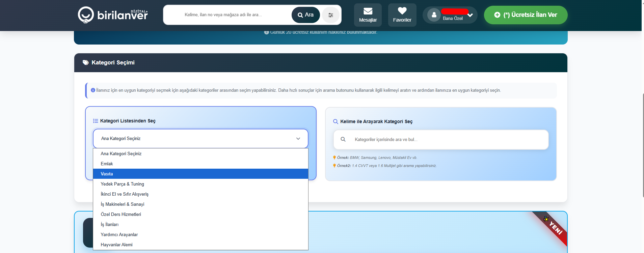Select İş Makineleri & Sanayi option
This screenshot has height=253, width=644.
[200, 204]
